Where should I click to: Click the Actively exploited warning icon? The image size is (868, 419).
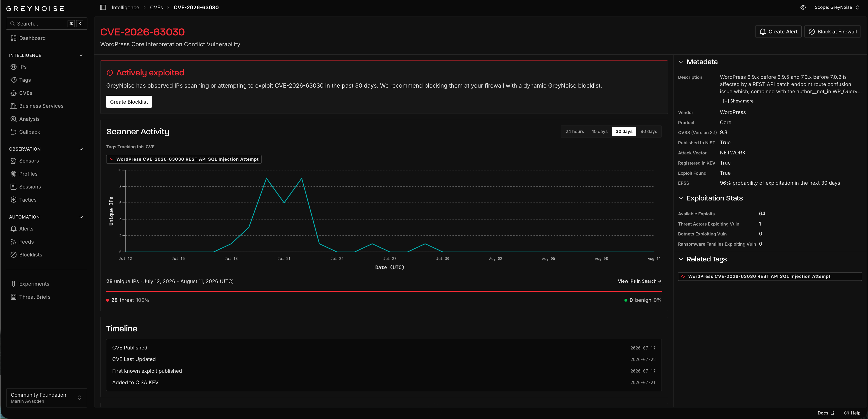(x=110, y=72)
